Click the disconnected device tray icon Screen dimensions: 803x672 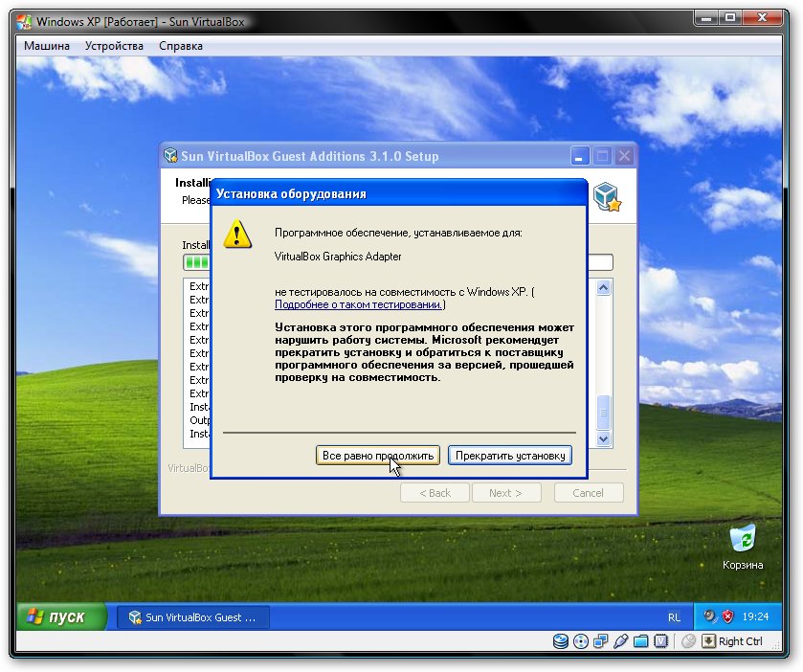click(x=710, y=616)
